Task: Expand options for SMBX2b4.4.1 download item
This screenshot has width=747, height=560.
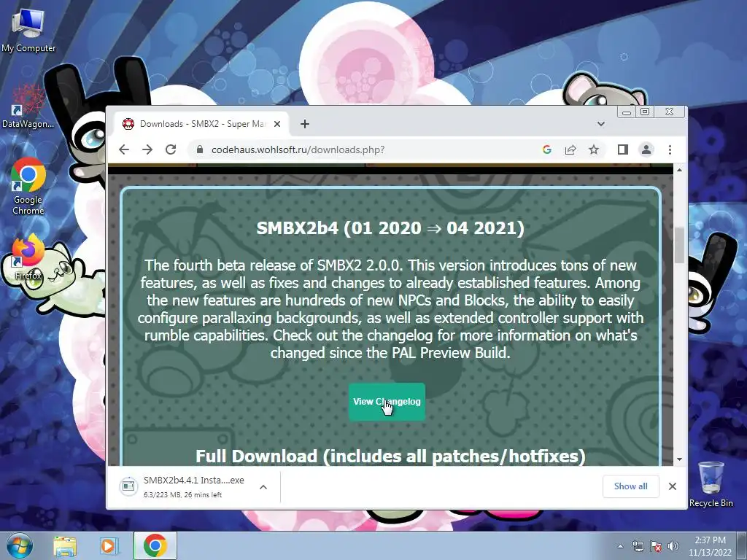Action: pyautogui.click(x=263, y=486)
